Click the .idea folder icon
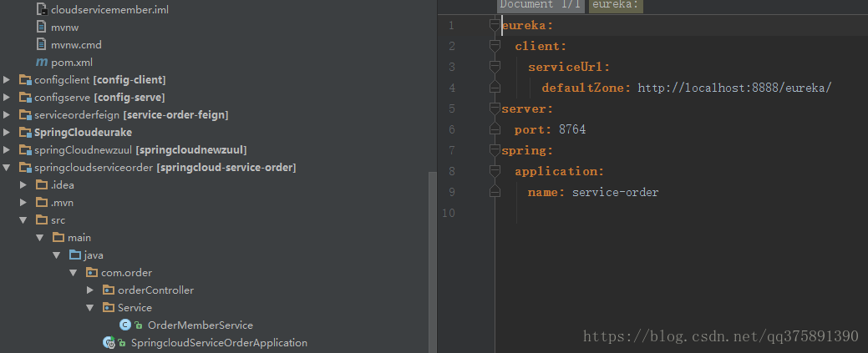This screenshot has width=868, height=353. tap(42, 184)
